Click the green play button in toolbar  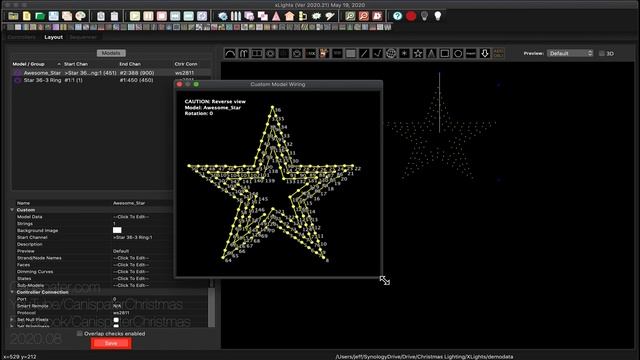tap(135, 16)
